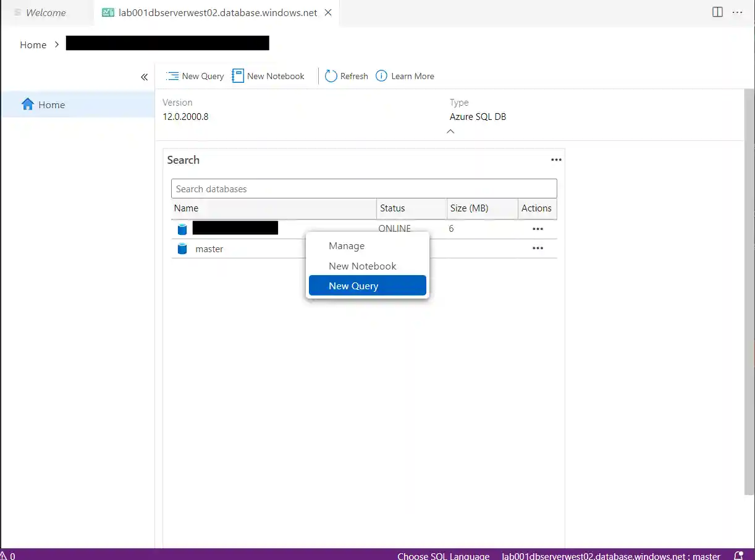The height and width of the screenshot is (560, 755).
Task: Click the Search databases input field
Action: 363,189
